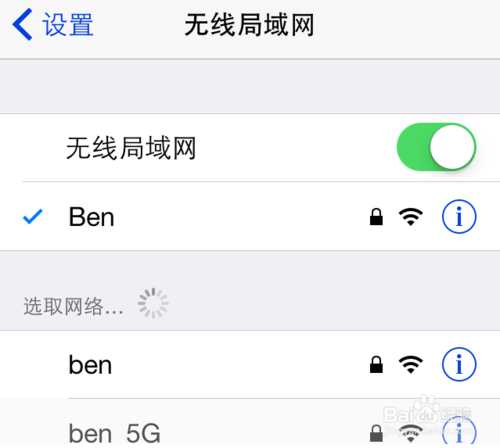This screenshot has height=448, width=500.
Task: Turn off the 无线局域网 switch
Action: [x=436, y=147]
